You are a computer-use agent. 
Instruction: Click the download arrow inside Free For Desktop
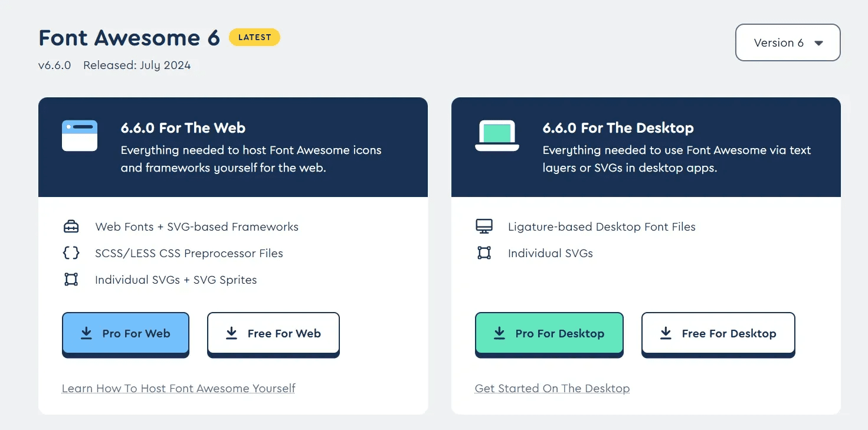pos(666,333)
